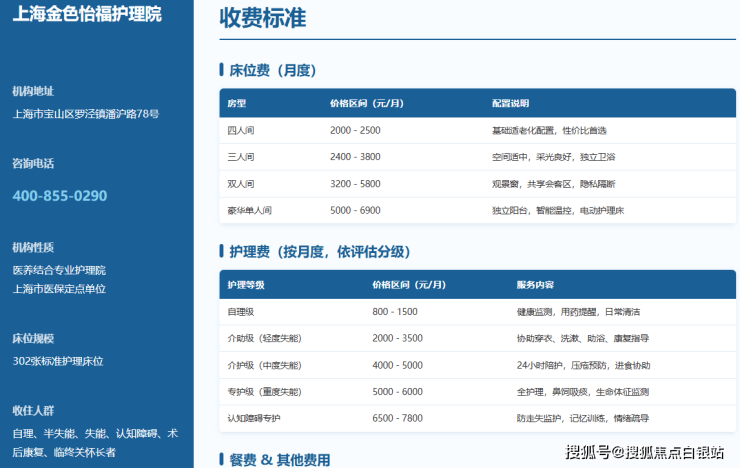Click the 护理等级 column header
The image size is (740, 468).
pos(246,284)
